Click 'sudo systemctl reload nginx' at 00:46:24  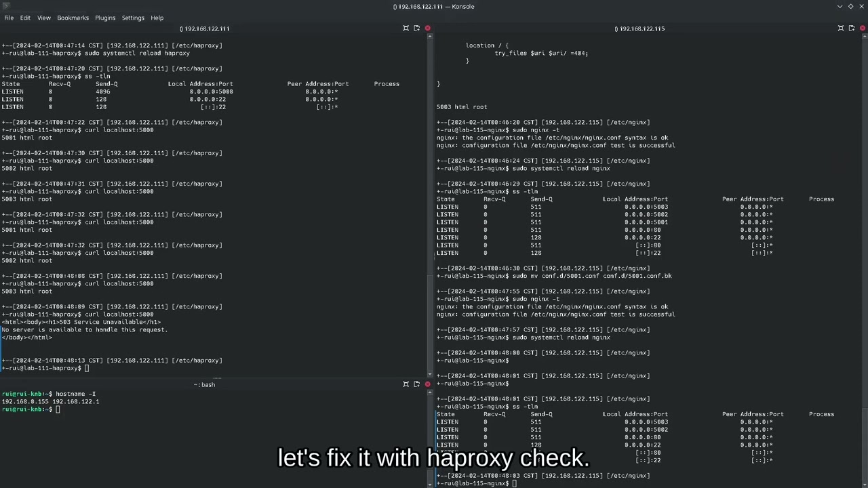point(561,168)
